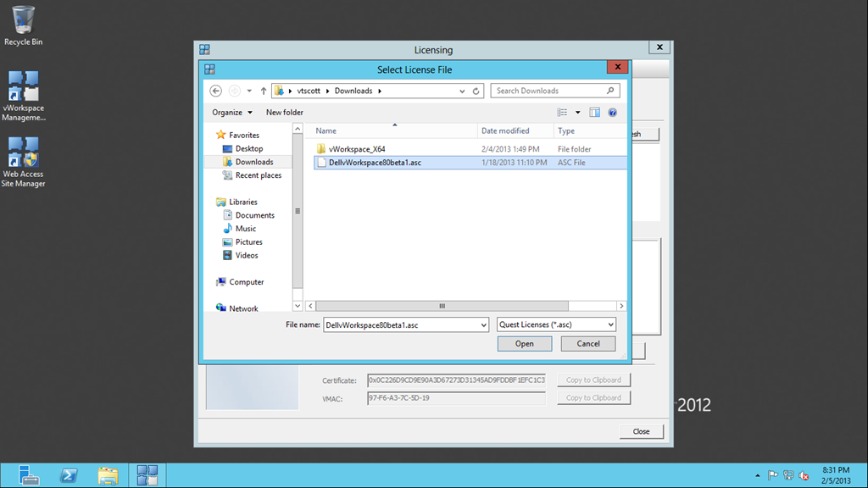Open PowerShell from the taskbar
The image size is (868, 488).
tap(69, 475)
